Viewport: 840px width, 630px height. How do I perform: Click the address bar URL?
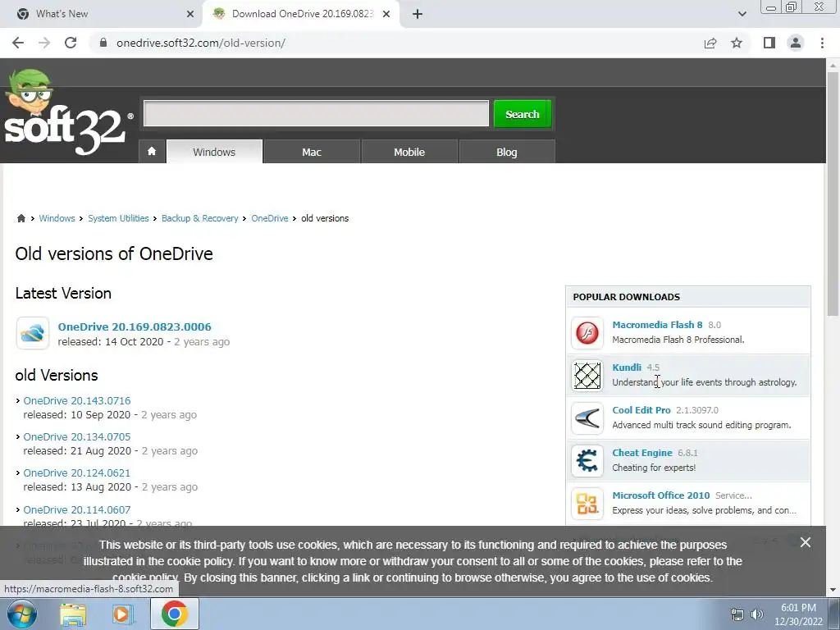tap(201, 43)
